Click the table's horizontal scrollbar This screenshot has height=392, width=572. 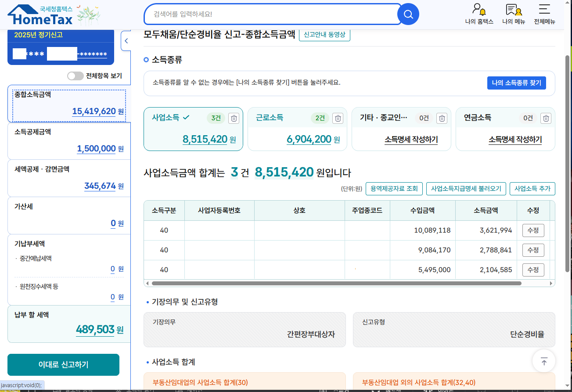tap(336, 284)
